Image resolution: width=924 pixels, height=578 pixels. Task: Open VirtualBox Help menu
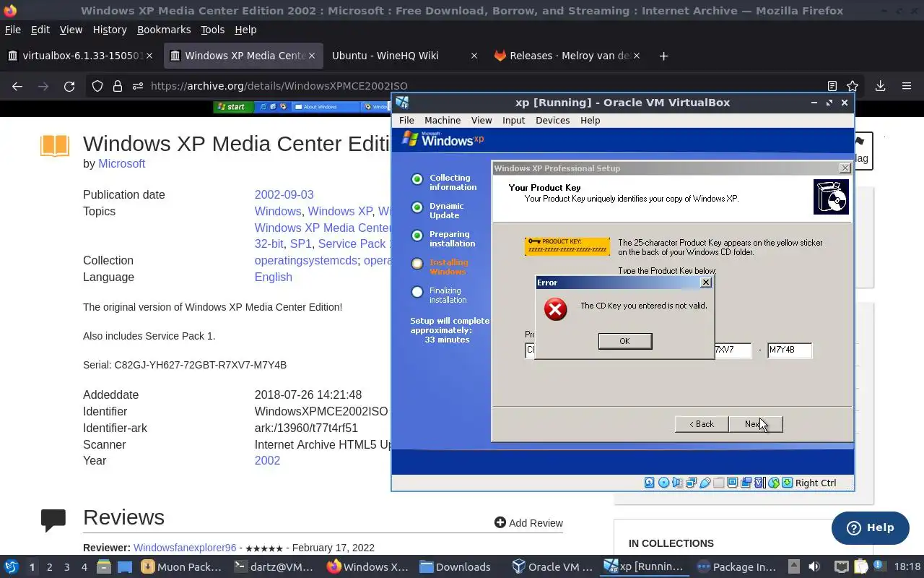tap(590, 121)
